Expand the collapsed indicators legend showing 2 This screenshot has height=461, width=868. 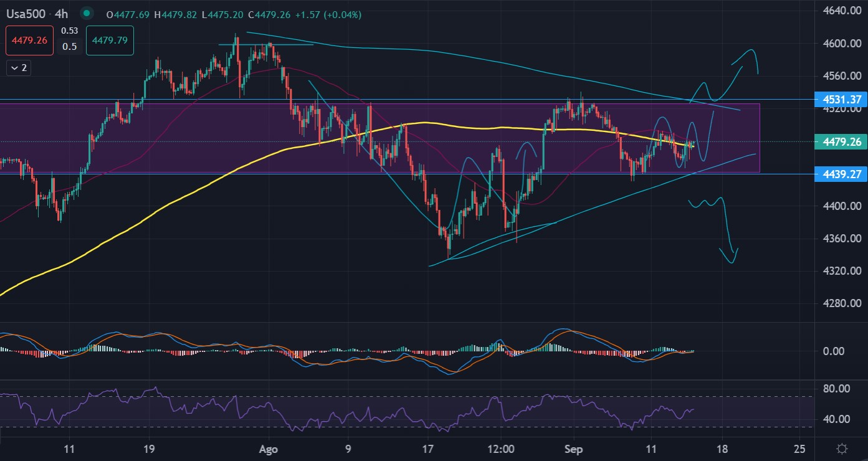[19, 68]
